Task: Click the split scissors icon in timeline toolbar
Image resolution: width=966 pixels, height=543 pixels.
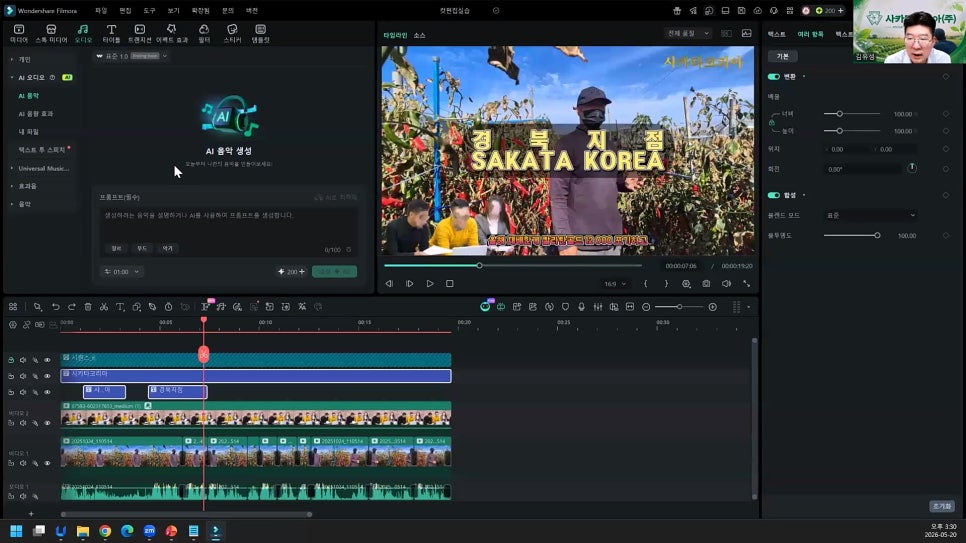Action: (x=104, y=307)
